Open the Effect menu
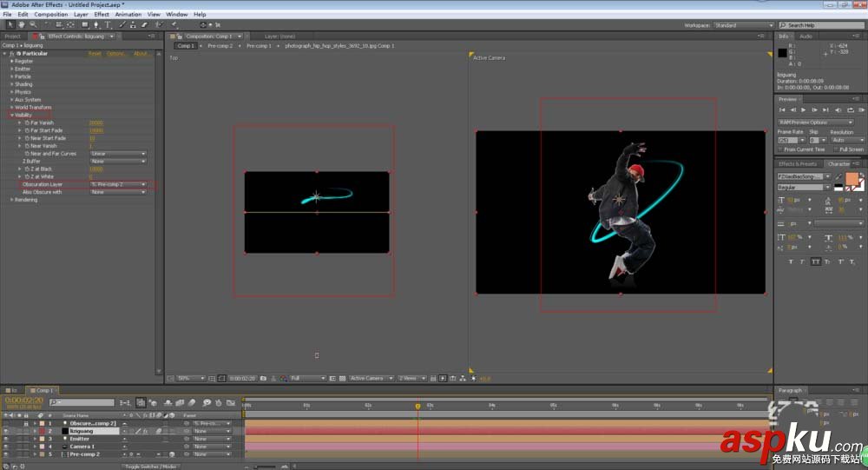Viewport: 868px width, 470px height. pos(102,15)
